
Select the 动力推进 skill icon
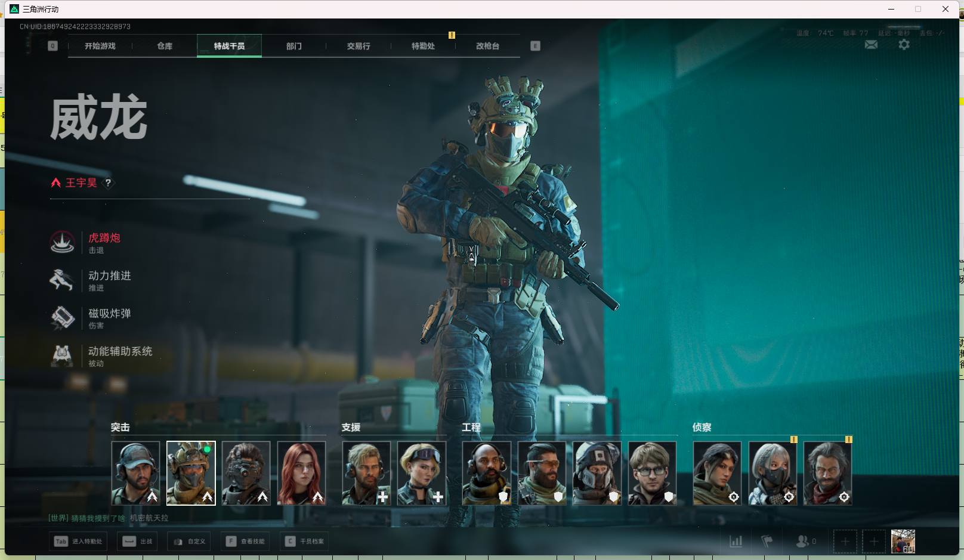[x=62, y=280]
